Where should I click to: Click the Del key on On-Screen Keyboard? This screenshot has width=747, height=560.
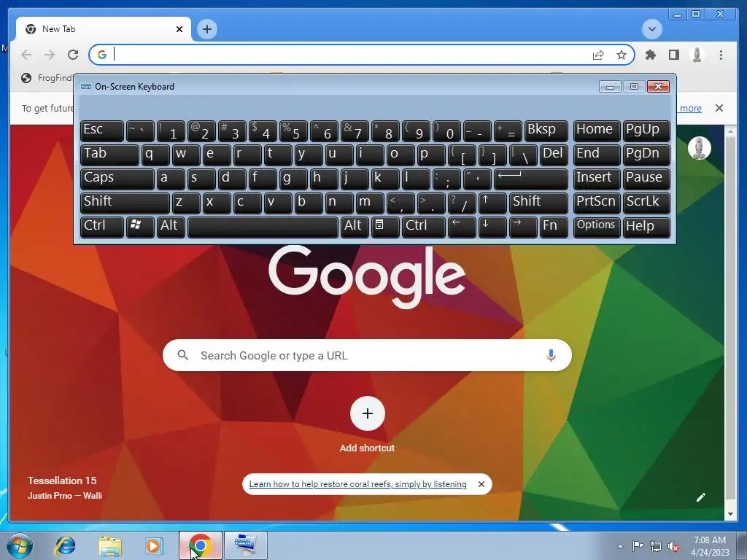(554, 155)
